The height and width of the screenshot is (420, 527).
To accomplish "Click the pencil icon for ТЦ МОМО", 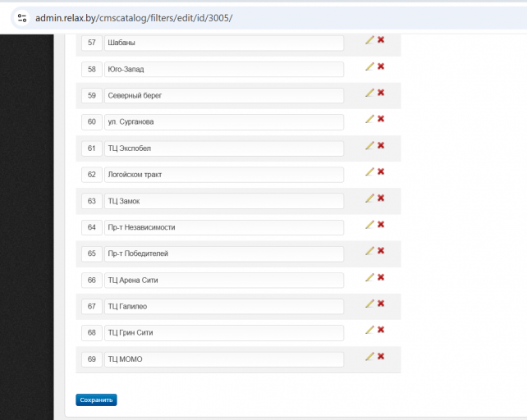I will 369,356.
